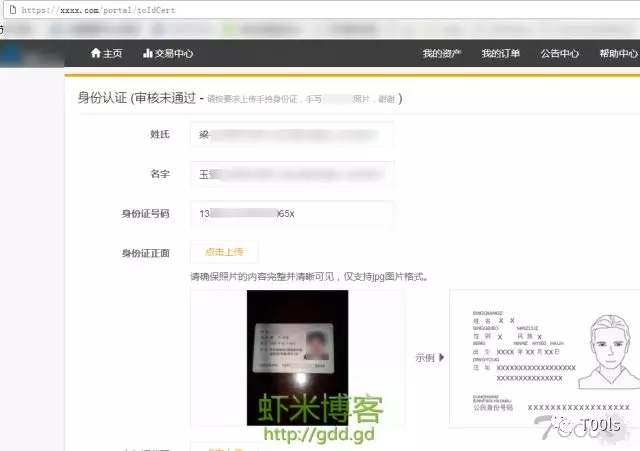Image resolution: width=640 pixels, height=451 pixels.
Task: Click 点击上传 button for 身份证正面
Action: pos(224,252)
